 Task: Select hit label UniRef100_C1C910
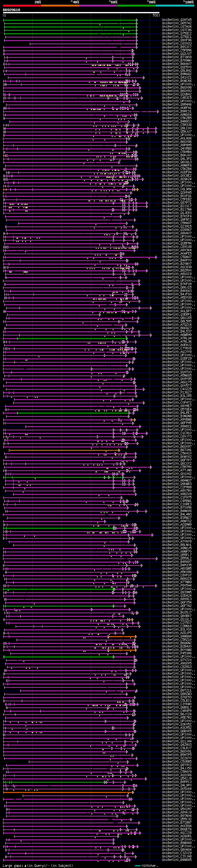tap(177, 433)
